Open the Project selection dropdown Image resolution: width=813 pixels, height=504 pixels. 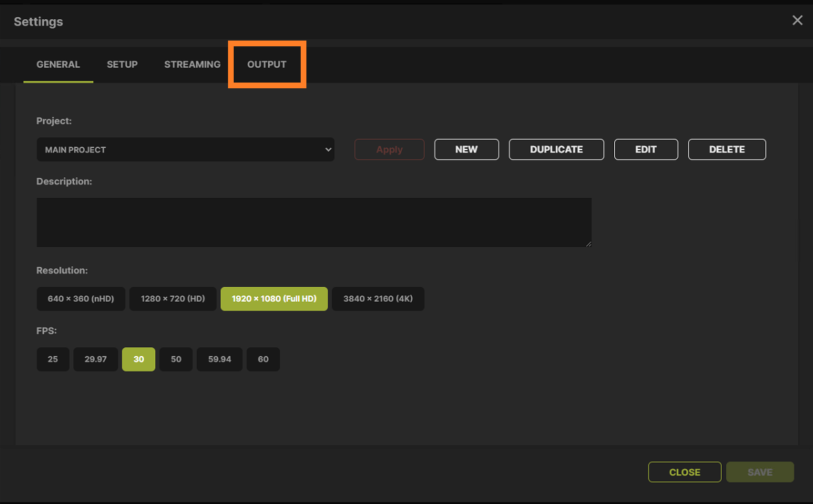(185, 149)
